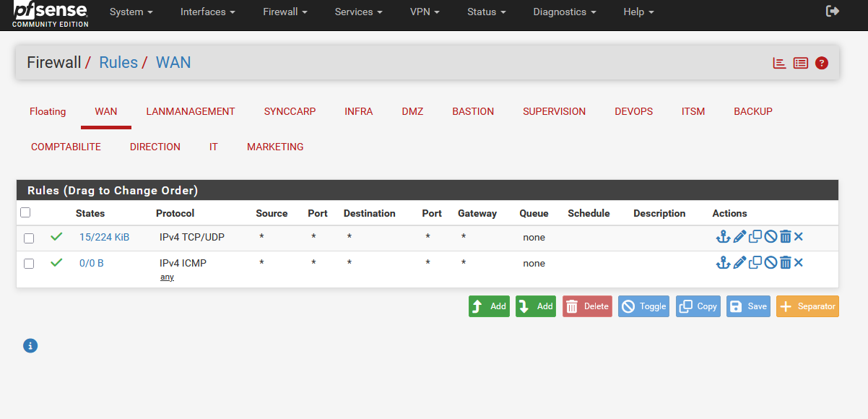Tick the checkbox for IPv4 TCP/UDP rule
Image resolution: width=868 pixels, height=419 pixels.
click(29, 238)
